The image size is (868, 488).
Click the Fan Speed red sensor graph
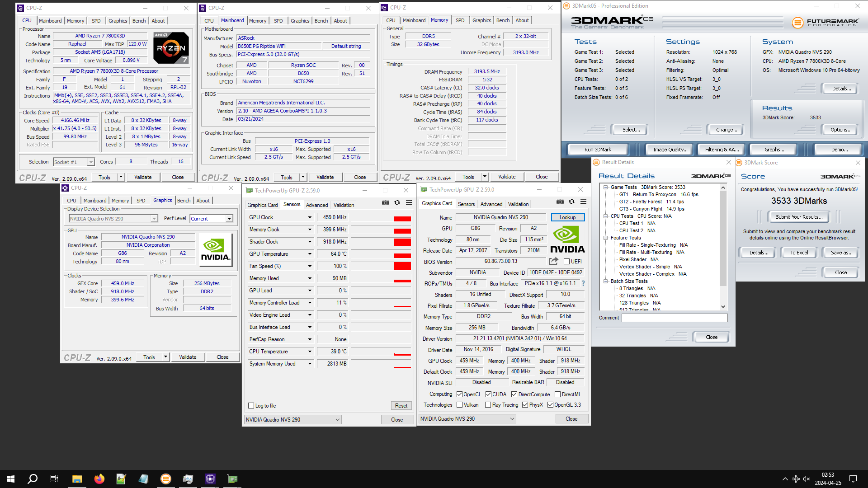pyautogui.click(x=381, y=266)
